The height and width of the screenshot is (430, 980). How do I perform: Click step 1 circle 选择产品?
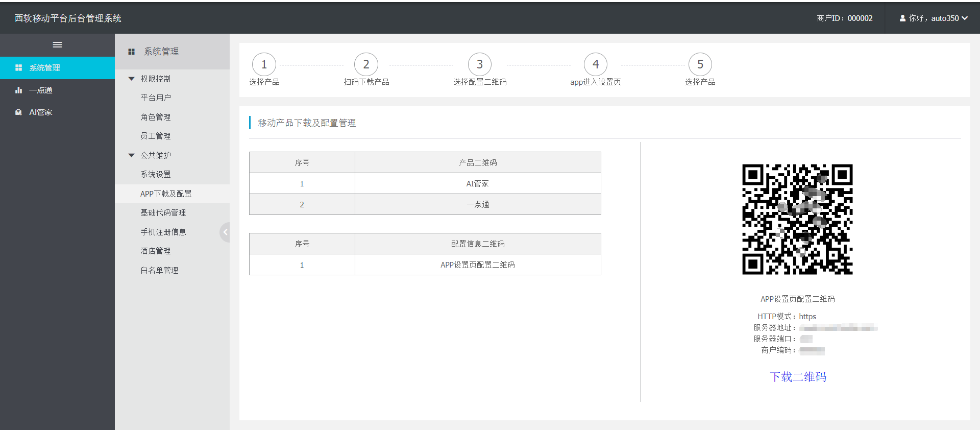click(264, 64)
